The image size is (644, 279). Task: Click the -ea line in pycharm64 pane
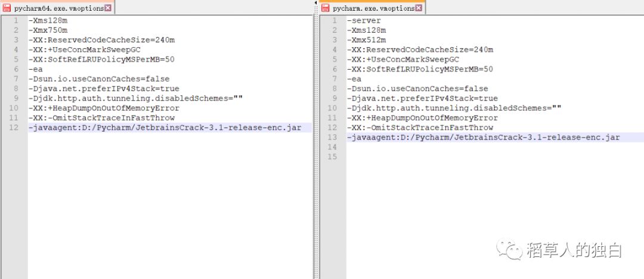[36, 69]
